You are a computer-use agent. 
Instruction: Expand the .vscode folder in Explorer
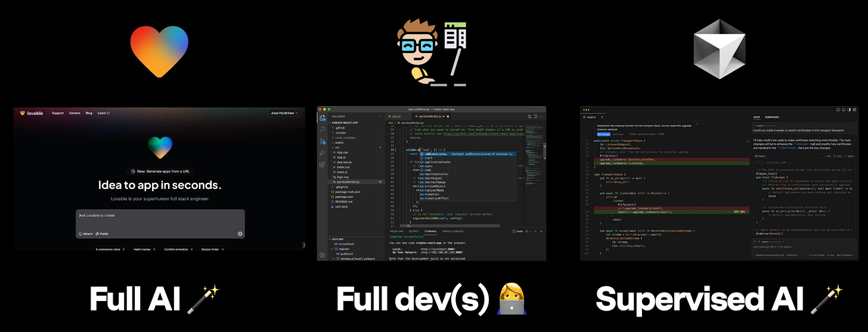pyautogui.click(x=340, y=132)
